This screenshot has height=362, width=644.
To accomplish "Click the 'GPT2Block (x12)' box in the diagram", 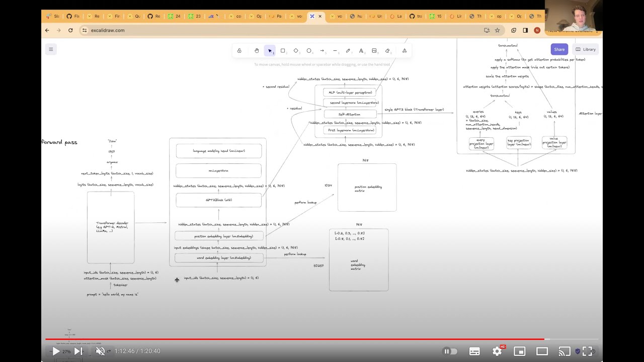I will point(218,200).
